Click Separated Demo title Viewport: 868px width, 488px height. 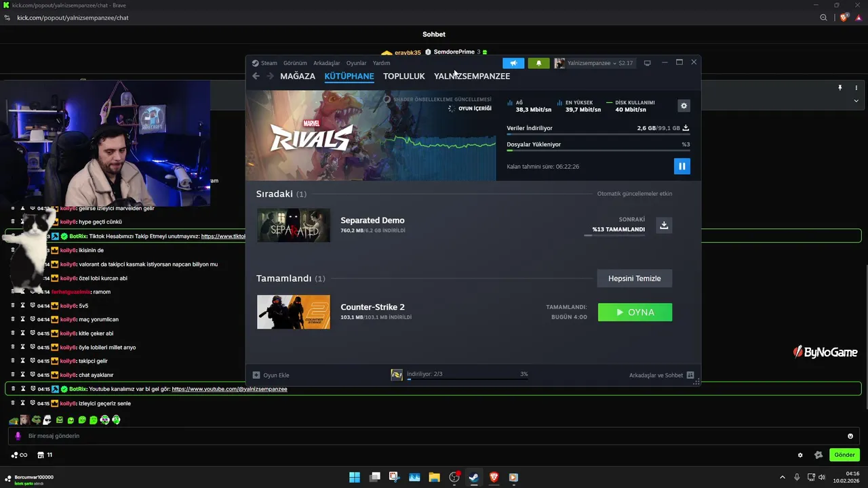372,220
